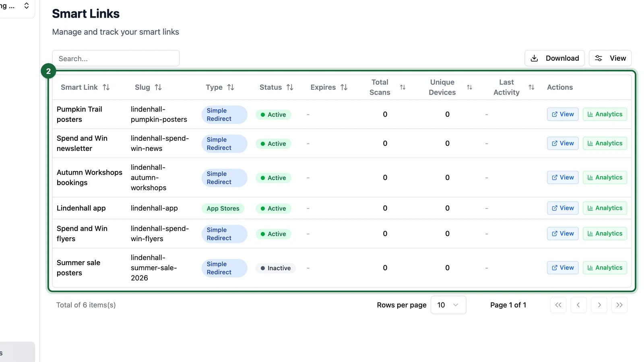View the Pumpkin Trail posters link
The width and height of the screenshot is (644, 362).
(563, 114)
